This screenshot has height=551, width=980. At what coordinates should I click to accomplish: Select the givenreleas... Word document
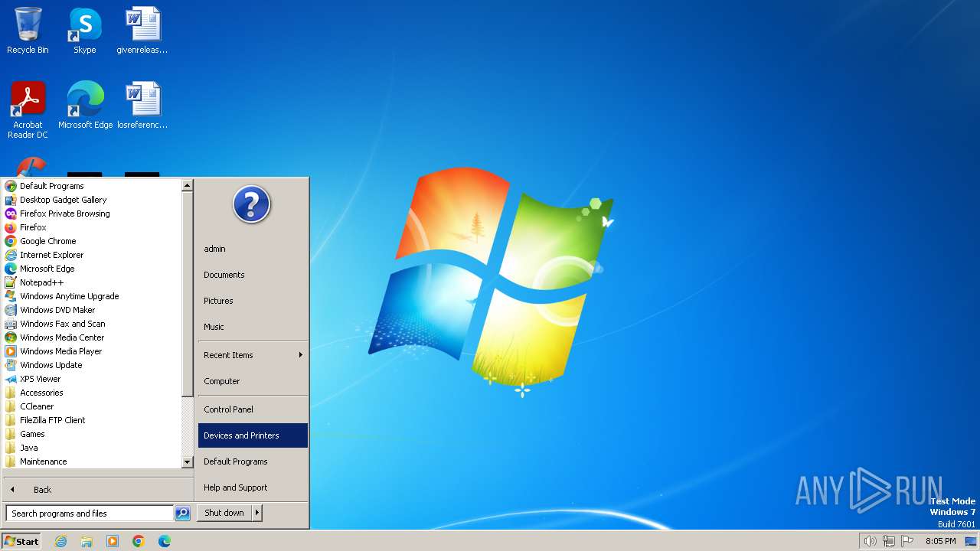point(142,31)
